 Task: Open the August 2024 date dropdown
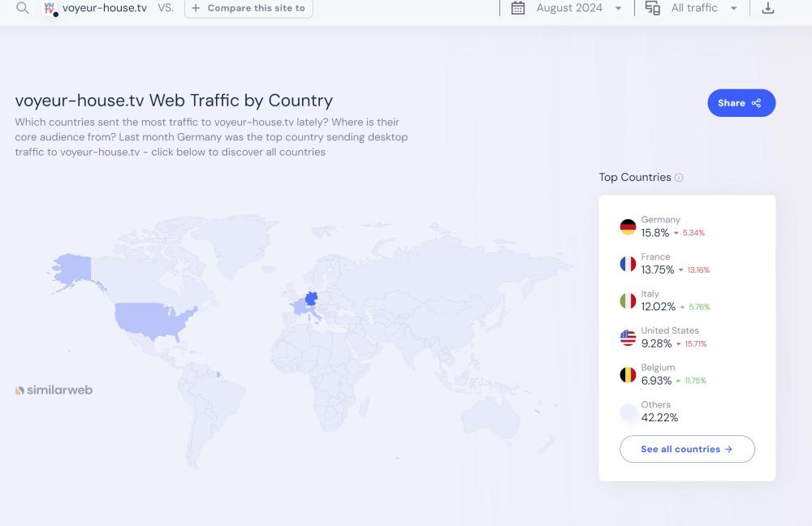pyautogui.click(x=578, y=8)
